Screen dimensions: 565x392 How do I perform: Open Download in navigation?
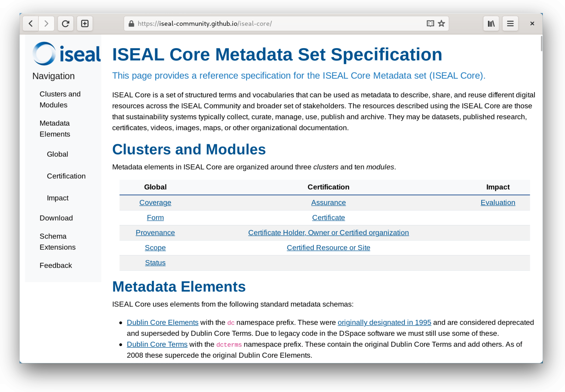(56, 218)
